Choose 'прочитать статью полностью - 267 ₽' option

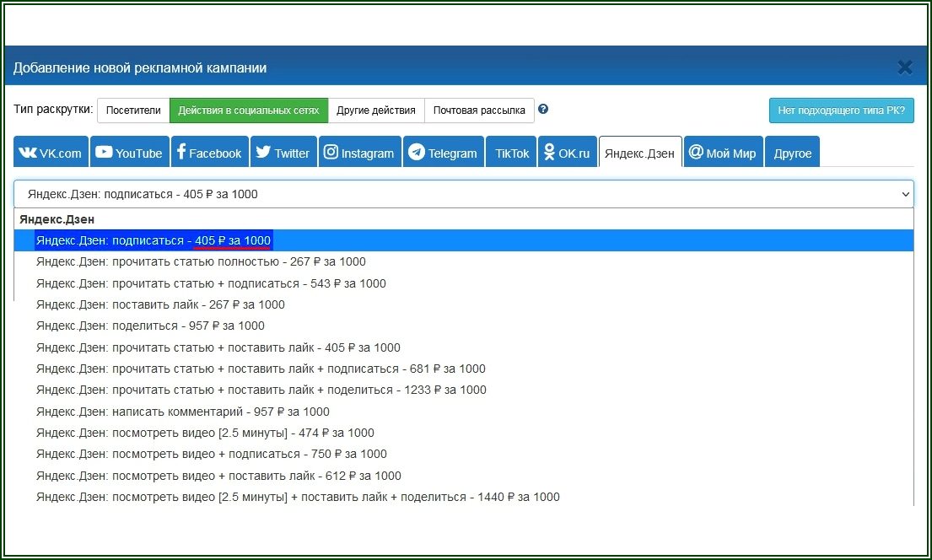[464, 261]
